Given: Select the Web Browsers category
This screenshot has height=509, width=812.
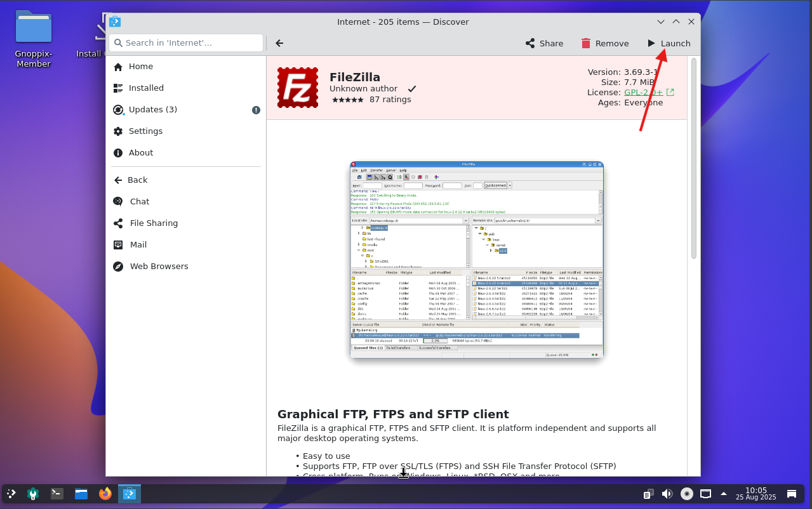Looking at the screenshot, I should [159, 267].
